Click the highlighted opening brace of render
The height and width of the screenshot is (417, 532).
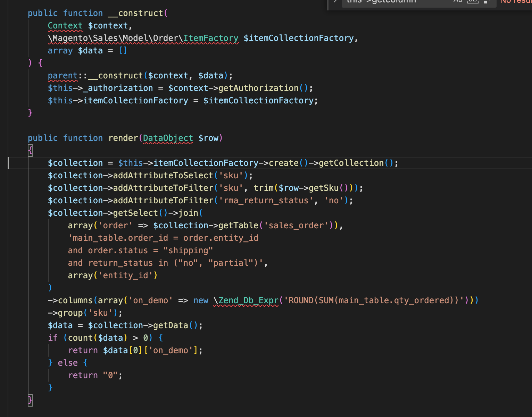coord(30,151)
